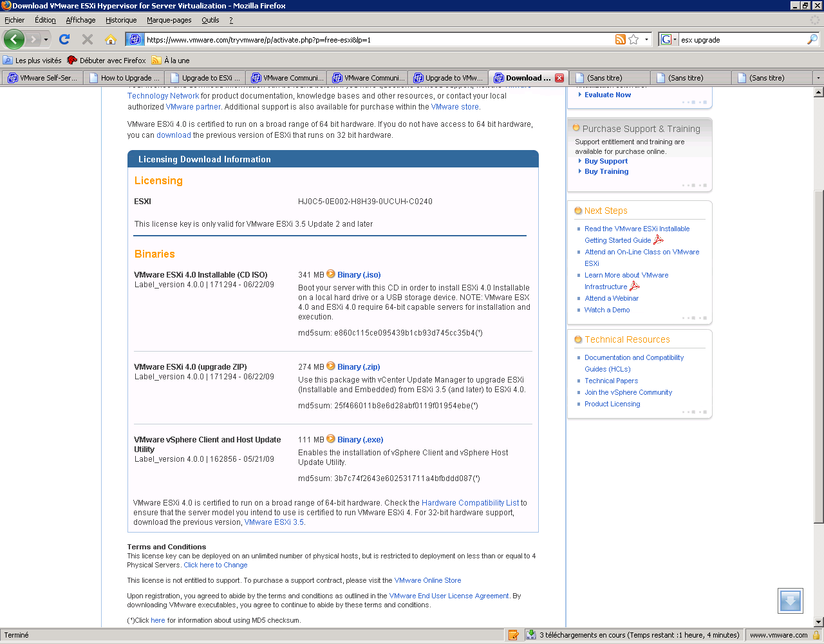Download the Binary (.iso) file
The image size is (824, 644).
[x=359, y=274]
